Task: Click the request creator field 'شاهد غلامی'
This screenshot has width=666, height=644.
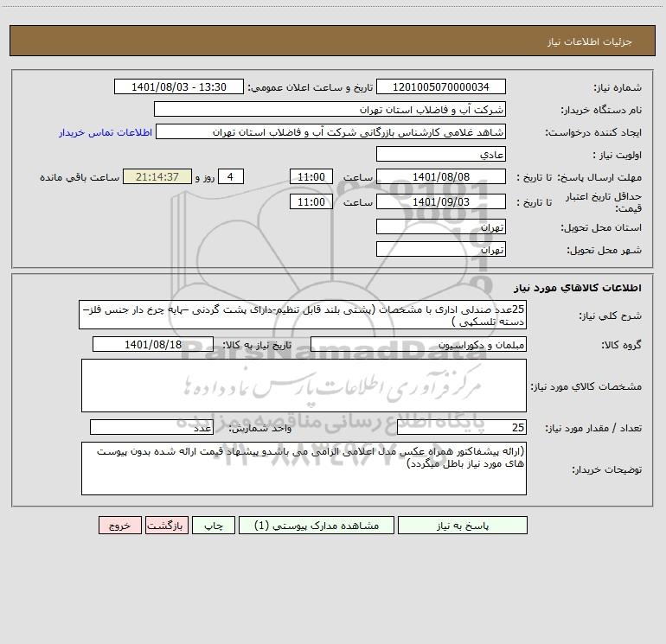Action: coord(331,131)
